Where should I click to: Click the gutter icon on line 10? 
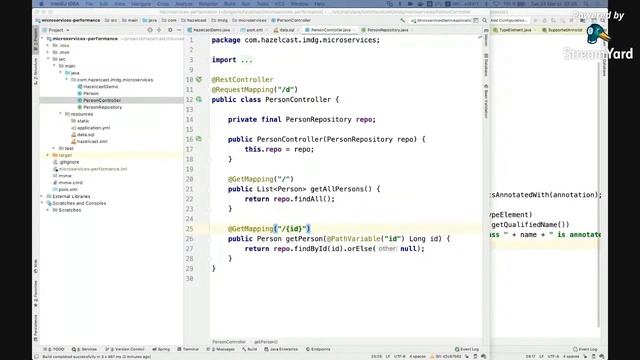tap(199, 80)
